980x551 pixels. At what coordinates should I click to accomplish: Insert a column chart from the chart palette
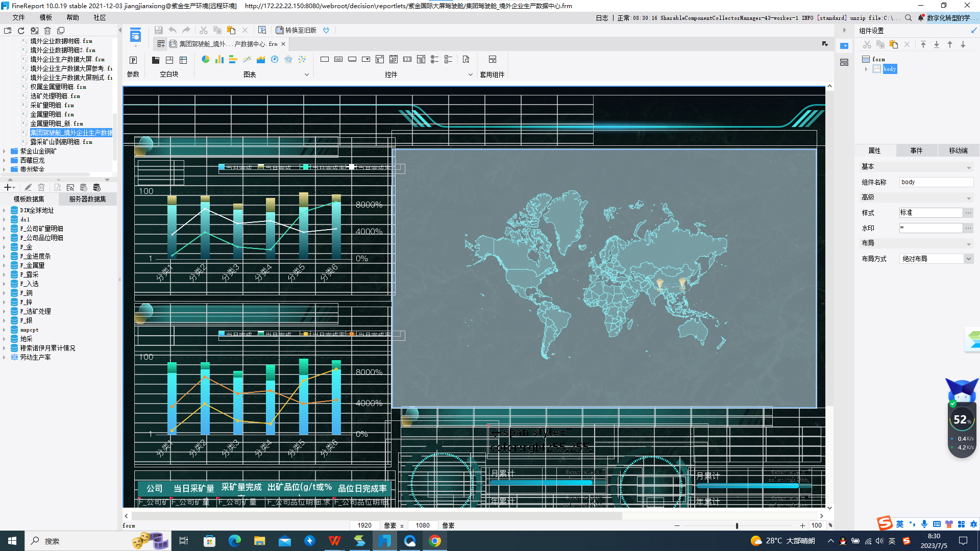pyautogui.click(x=219, y=59)
